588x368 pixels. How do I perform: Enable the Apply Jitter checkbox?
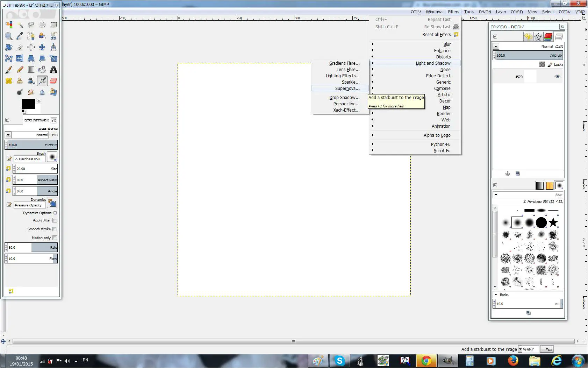coord(55,220)
